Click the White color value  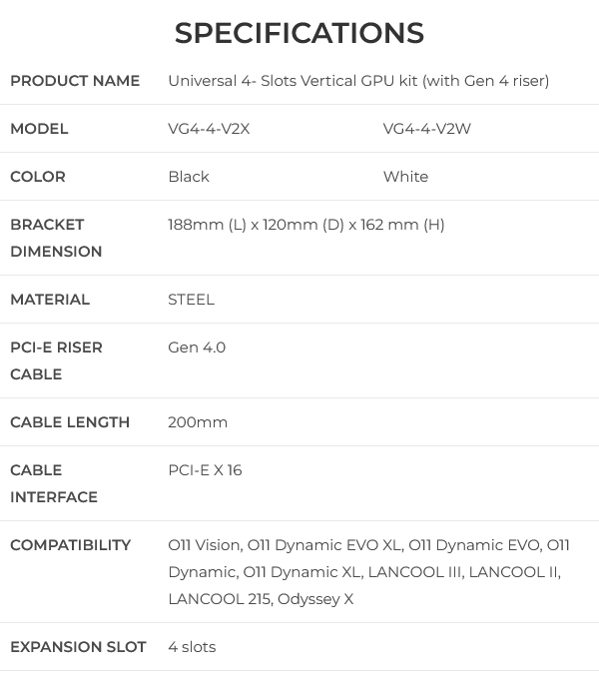[405, 177]
